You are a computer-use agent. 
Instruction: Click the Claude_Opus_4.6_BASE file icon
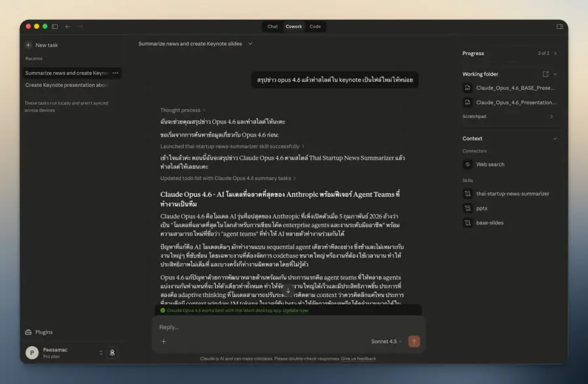(468, 88)
